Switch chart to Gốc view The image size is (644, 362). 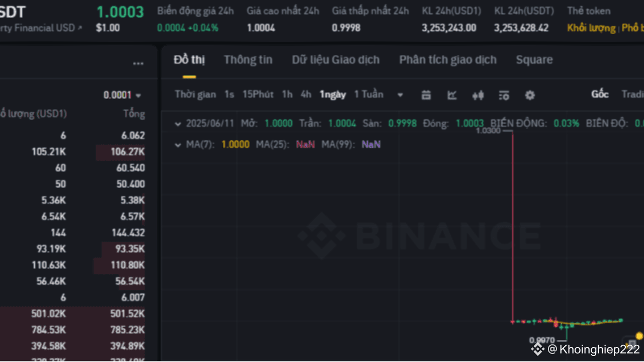[600, 95]
